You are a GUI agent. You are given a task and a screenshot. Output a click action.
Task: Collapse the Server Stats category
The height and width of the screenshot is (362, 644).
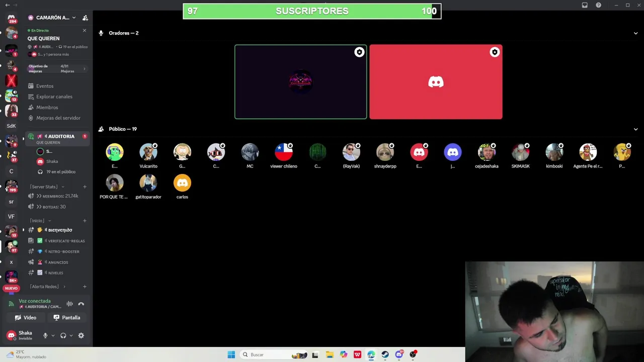[47, 187]
